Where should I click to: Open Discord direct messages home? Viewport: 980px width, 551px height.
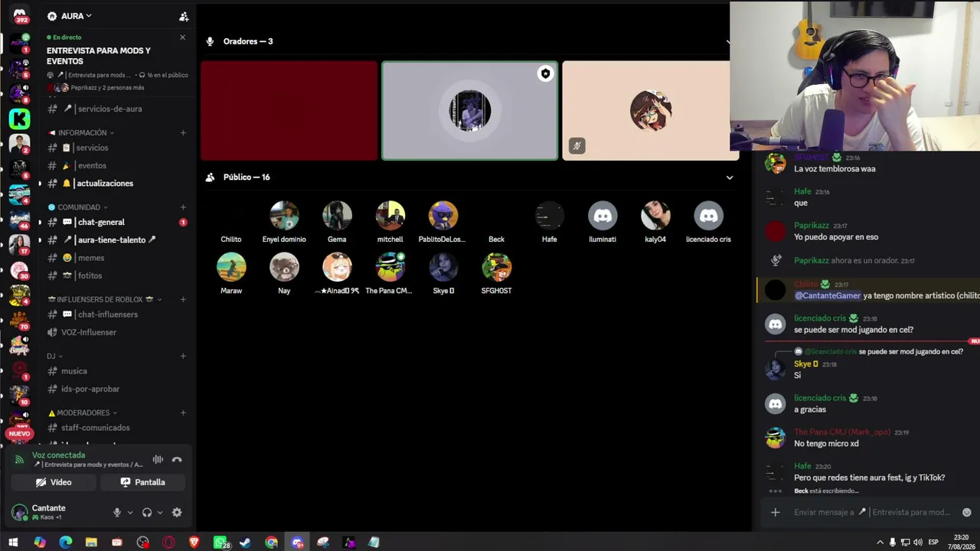pos(20,14)
